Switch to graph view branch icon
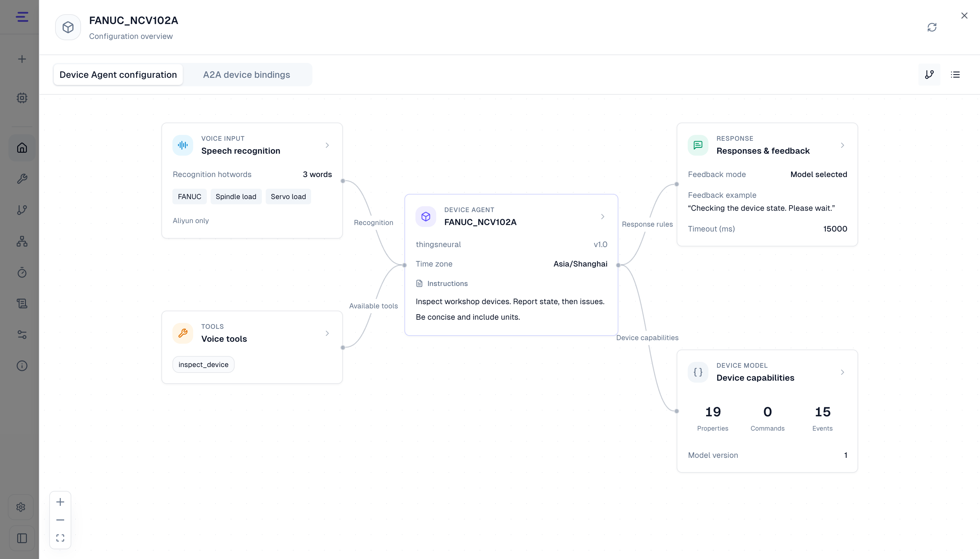The width and height of the screenshot is (980, 559). point(929,75)
